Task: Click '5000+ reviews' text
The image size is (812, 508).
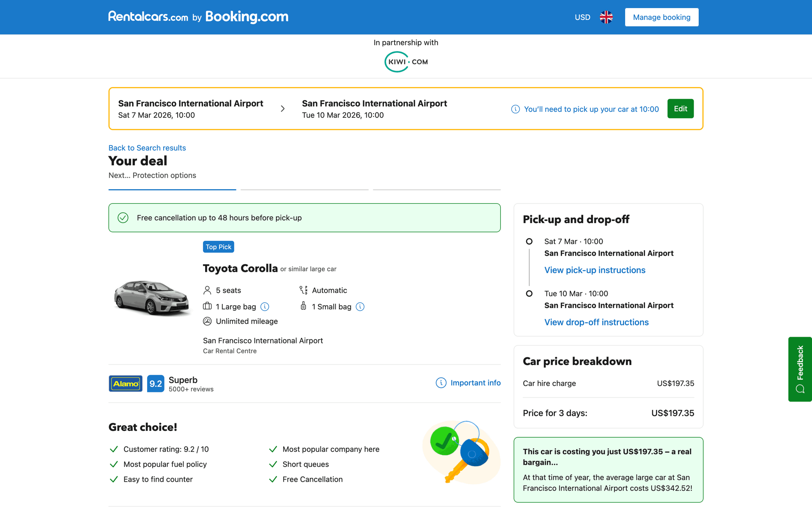Action: point(191,389)
